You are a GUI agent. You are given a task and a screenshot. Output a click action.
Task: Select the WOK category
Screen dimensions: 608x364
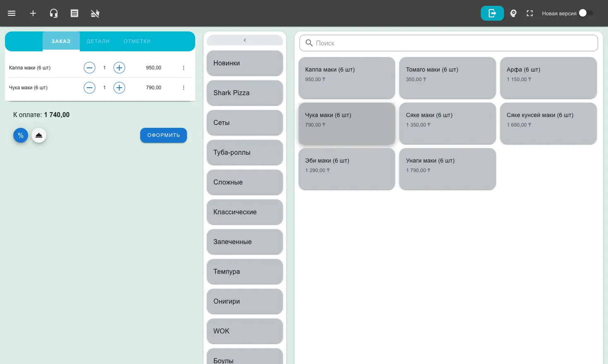(245, 331)
